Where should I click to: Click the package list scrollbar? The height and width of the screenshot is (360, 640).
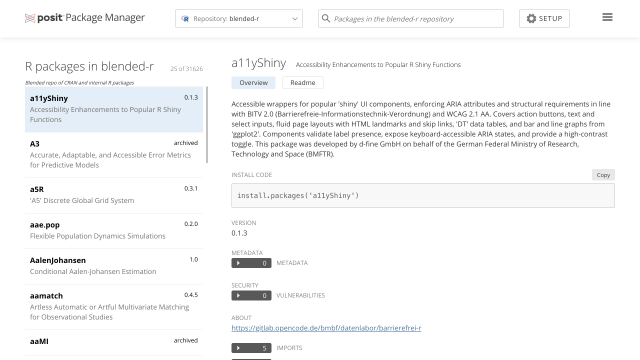tap(207, 124)
